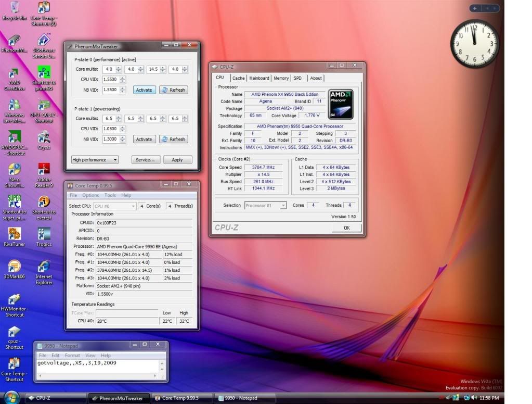Click the P-state 0 Activate button

144,90
